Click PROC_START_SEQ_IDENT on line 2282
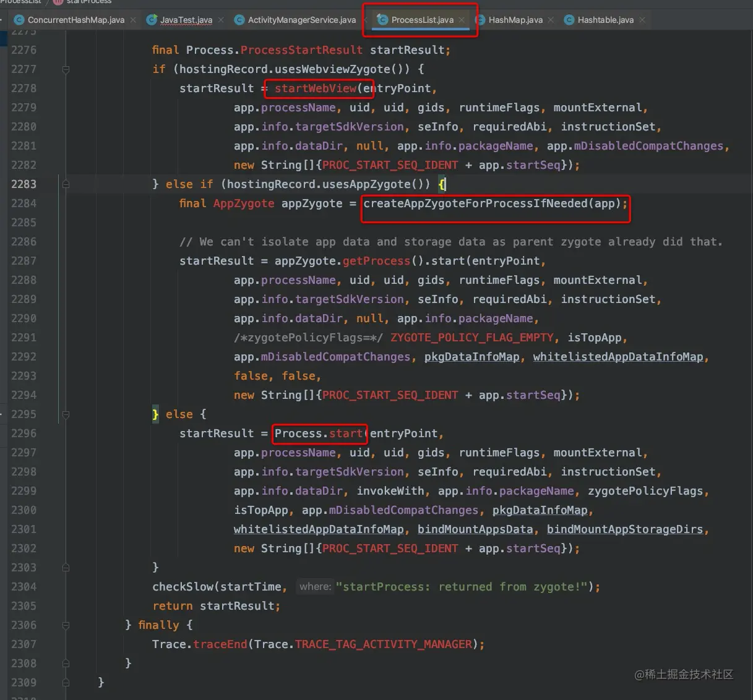Viewport: 753px width, 700px height. pos(390,165)
